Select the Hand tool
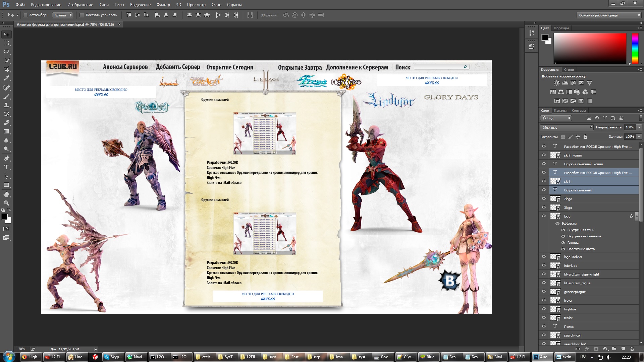 6,194
